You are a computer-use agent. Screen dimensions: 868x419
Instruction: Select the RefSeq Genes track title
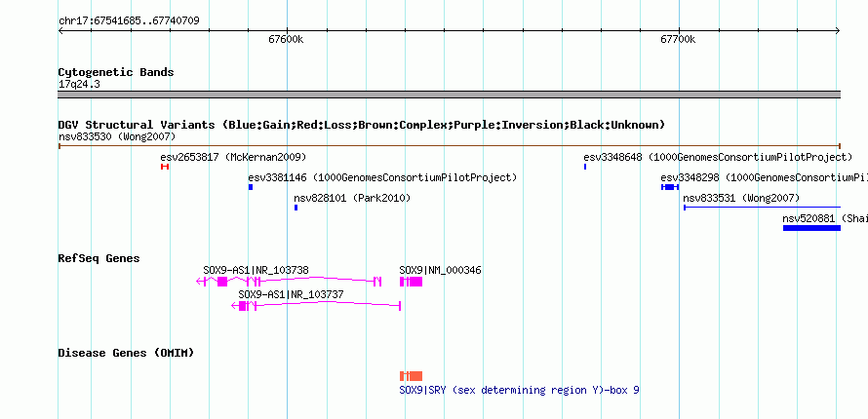[x=99, y=258]
